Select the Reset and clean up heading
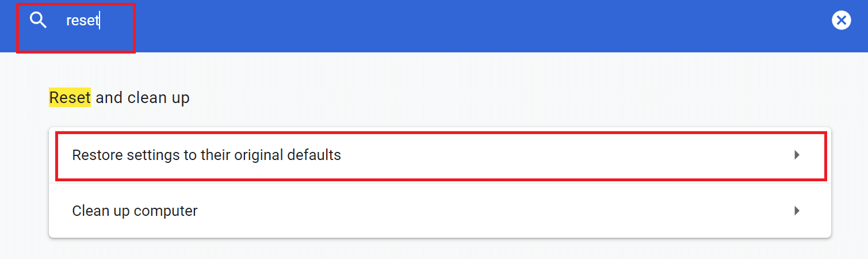868x259 pixels. [x=119, y=98]
